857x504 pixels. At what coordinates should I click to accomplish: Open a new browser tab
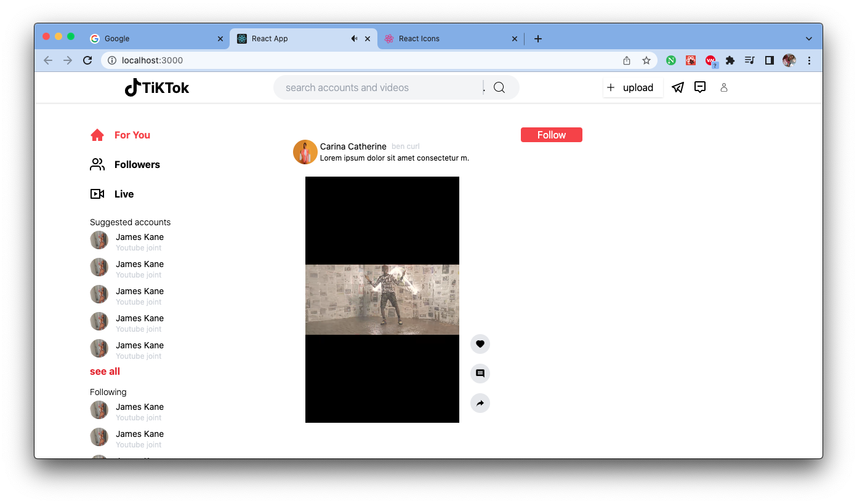[x=538, y=39]
